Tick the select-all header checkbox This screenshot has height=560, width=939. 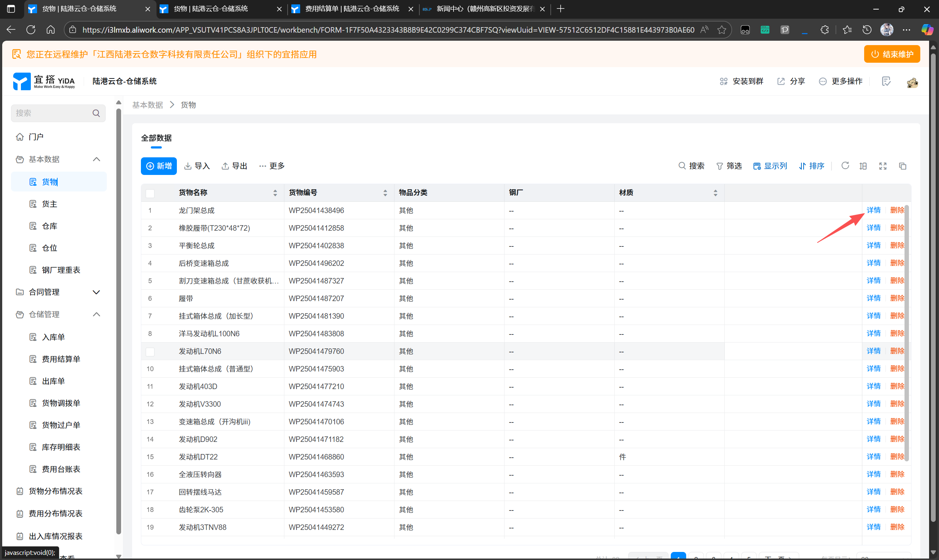(x=150, y=194)
